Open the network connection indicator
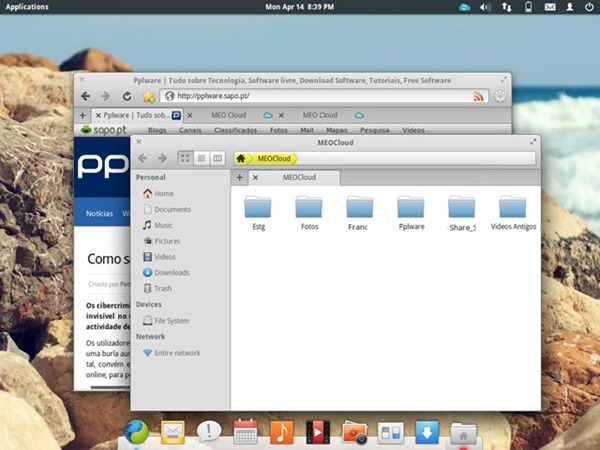 coord(507,7)
